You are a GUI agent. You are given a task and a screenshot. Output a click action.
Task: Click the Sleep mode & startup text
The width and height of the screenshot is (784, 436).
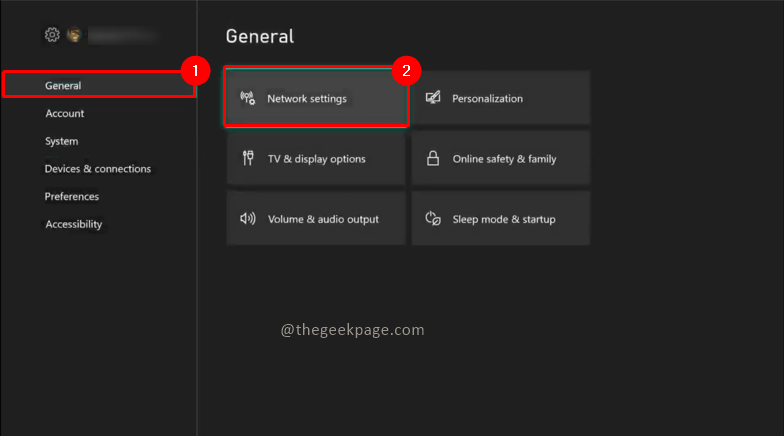tap(504, 219)
